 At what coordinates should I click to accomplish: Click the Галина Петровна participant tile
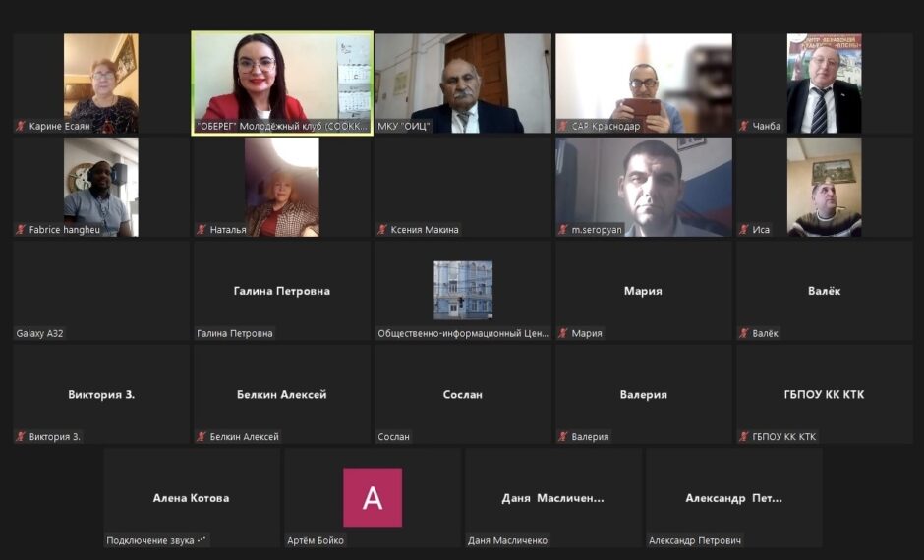point(282,291)
